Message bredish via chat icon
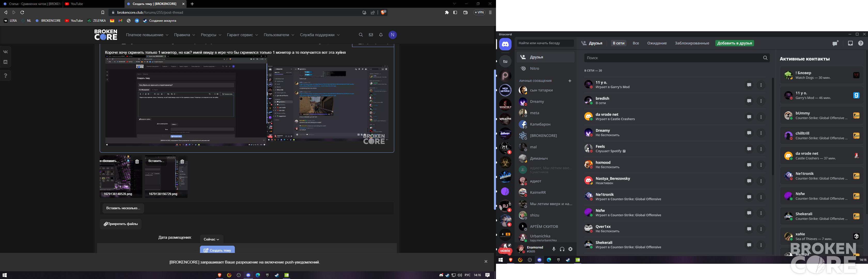This screenshot has width=868, height=279. (x=749, y=101)
